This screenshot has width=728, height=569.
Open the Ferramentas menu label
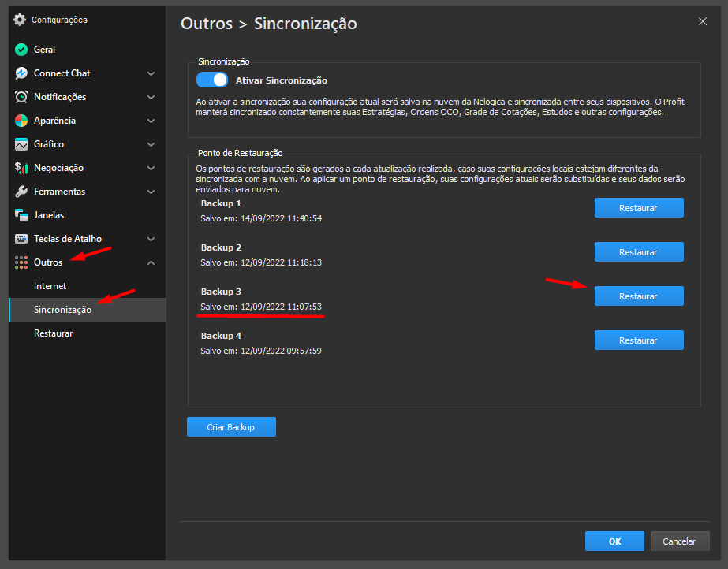[59, 192]
